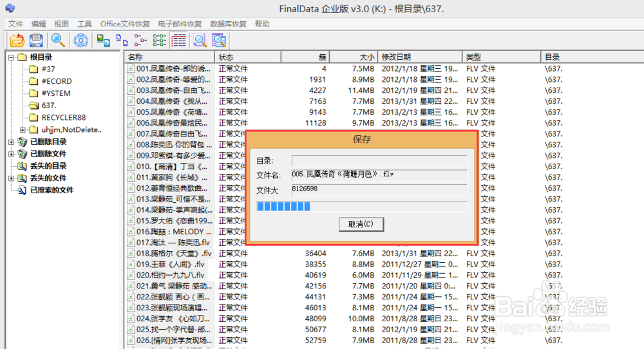Sort by the 修改日期 column header
The width and height of the screenshot is (644, 349).
click(x=420, y=57)
